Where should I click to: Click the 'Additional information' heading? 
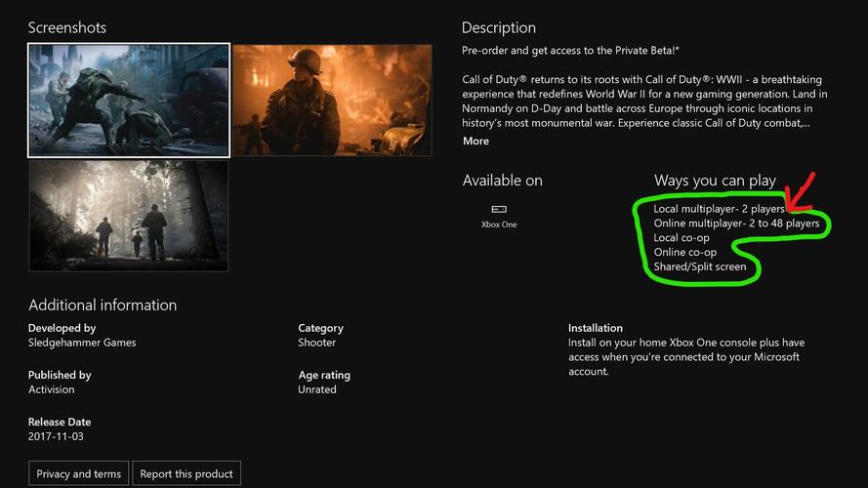click(103, 305)
